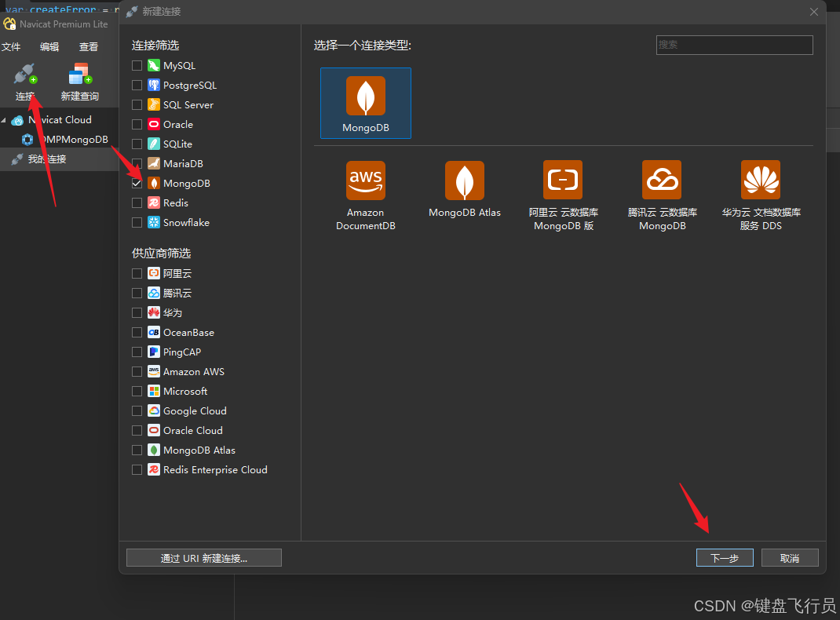
Task: Tick the Snowflake filter checkbox
Action: [x=137, y=222]
